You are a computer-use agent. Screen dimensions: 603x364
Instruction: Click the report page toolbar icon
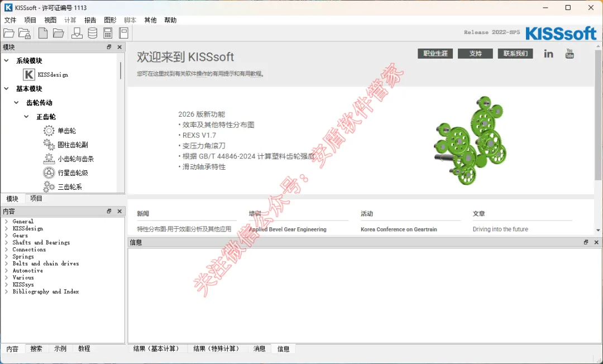click(x=123, y=33)
